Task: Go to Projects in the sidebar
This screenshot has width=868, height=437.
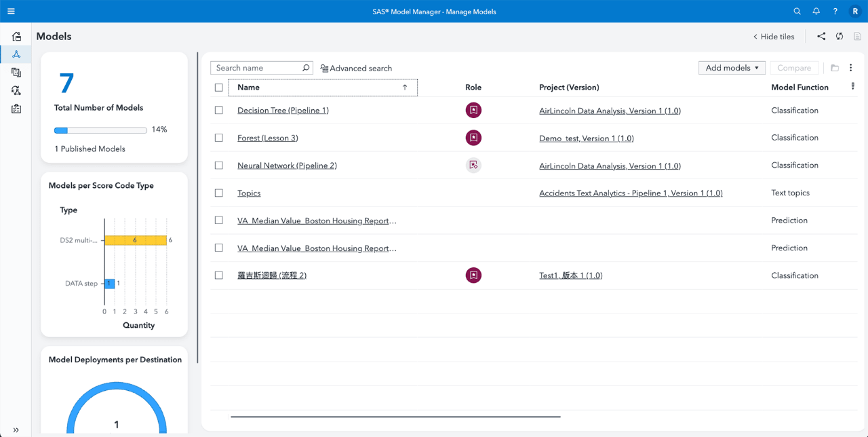Action: pyautogui.click(x=16, y=36)
